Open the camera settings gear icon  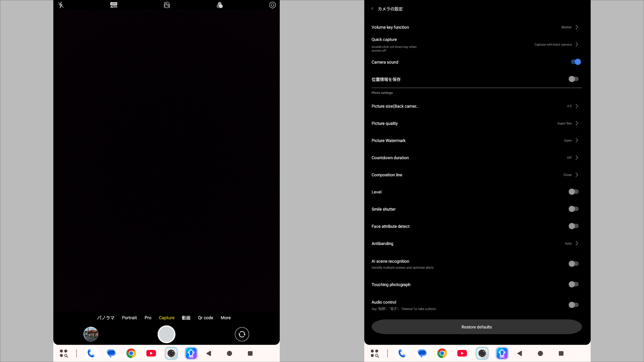coord(272,5)
